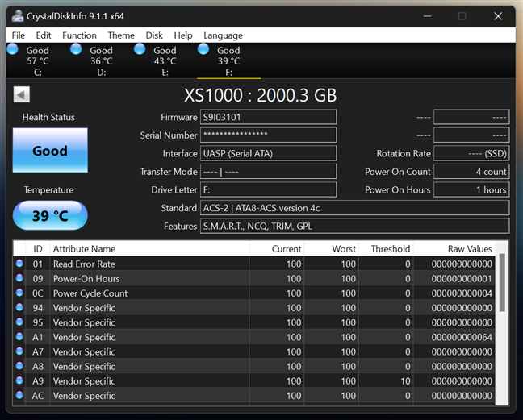Click the Drive Letter field
Screen dimensions: 523x420
pos(268,189)
